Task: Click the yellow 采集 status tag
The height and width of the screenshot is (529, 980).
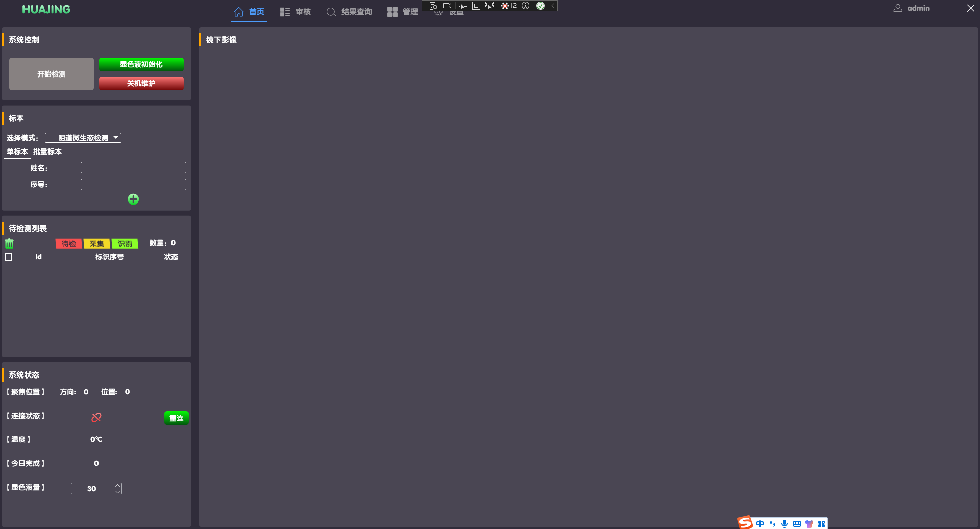Action: (97, 244)
